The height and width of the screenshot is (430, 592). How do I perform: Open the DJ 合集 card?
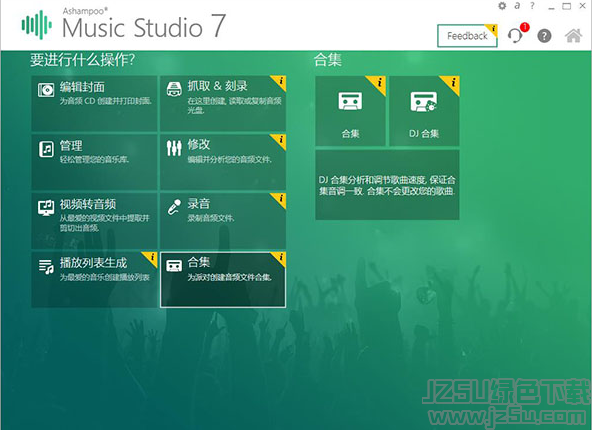(424, 111)
